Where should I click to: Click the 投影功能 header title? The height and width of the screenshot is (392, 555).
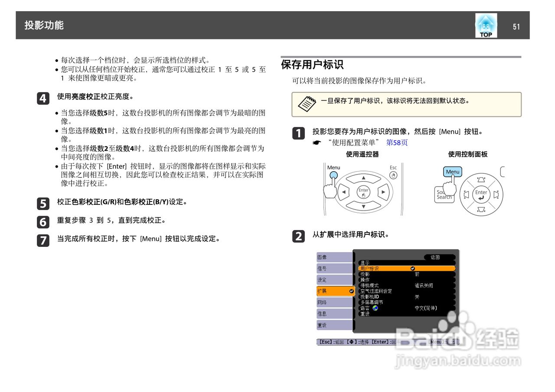pos(44,25)
